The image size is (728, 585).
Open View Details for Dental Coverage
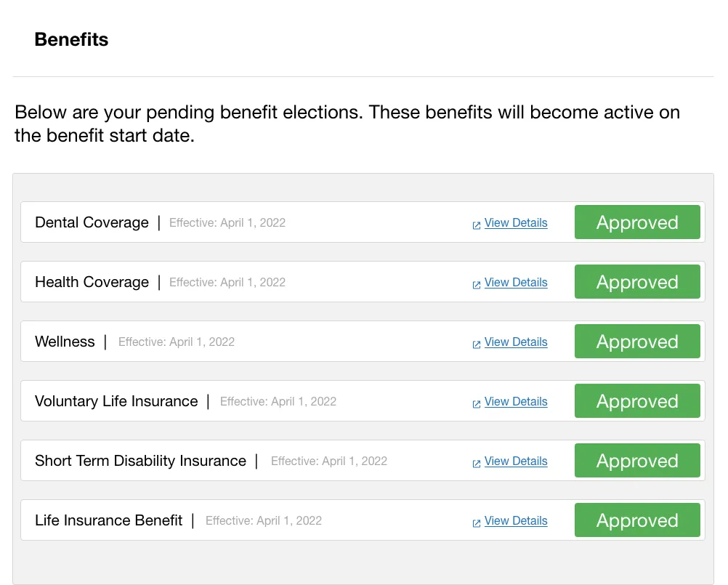pyautogui.click(x=516, y=222)
